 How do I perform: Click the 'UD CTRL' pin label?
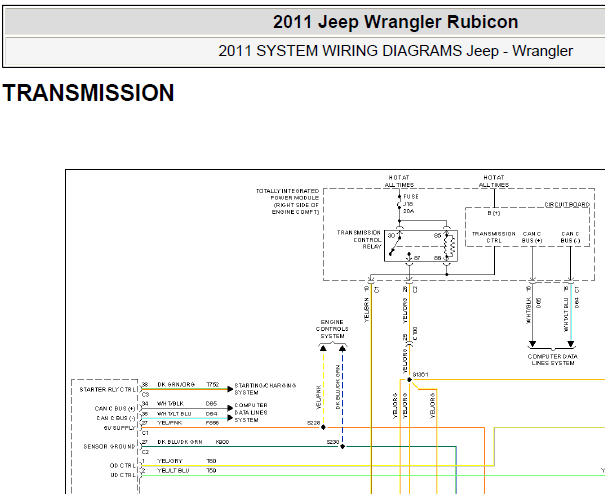123,475
